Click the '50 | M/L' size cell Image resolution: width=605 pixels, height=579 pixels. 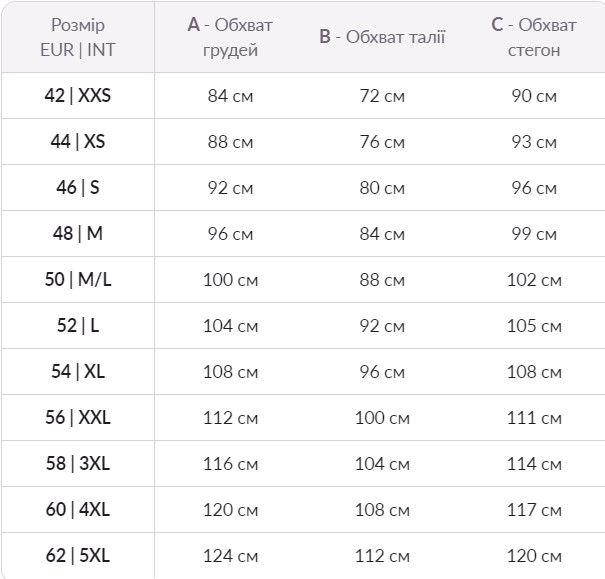click(78, 279)
